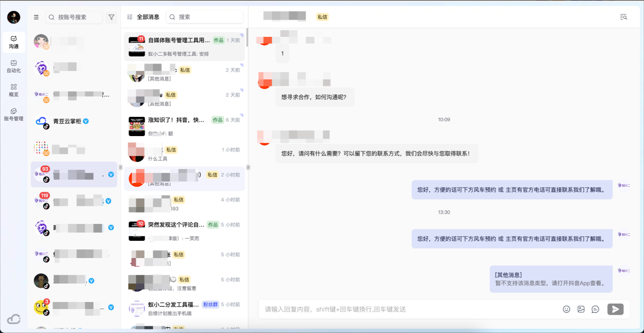Open the 全部消息 message filter dropdown
This screenshot has width=644, height=333.
coord(143,17)
